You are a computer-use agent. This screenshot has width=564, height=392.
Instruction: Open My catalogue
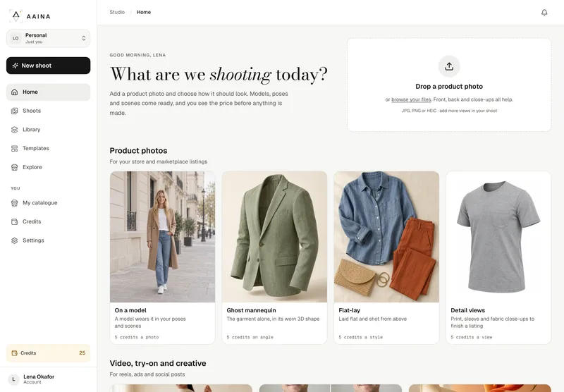coord(48,203)
